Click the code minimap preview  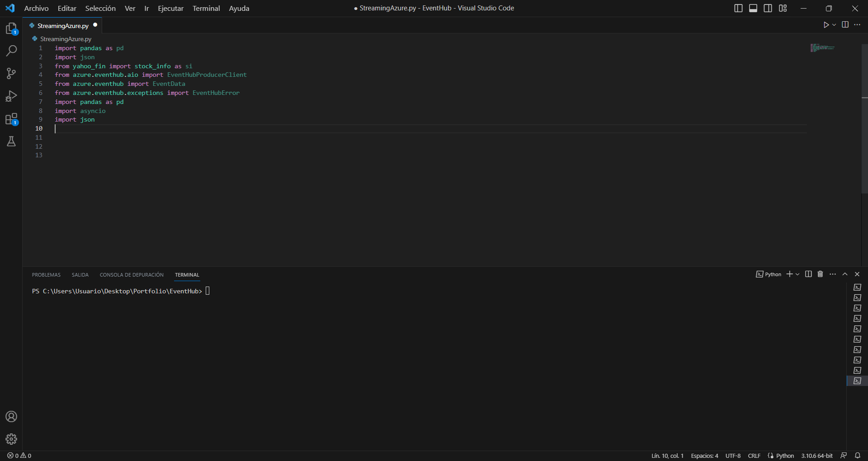tap(822, 48)
